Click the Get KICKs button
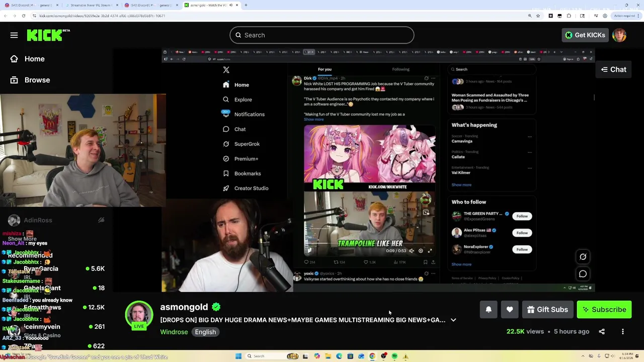The height and width of the screenshot is (362, 644). [585, 35]
